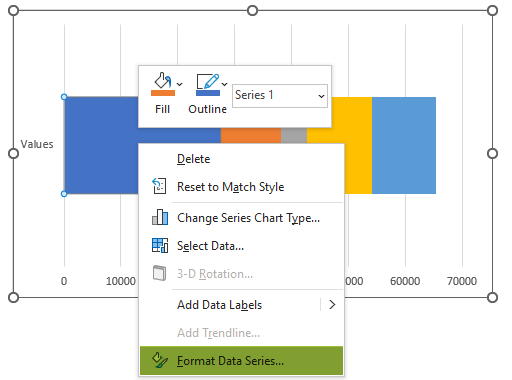
Task: Open Change Series Chart Type dialog
Action: [241, 218]
